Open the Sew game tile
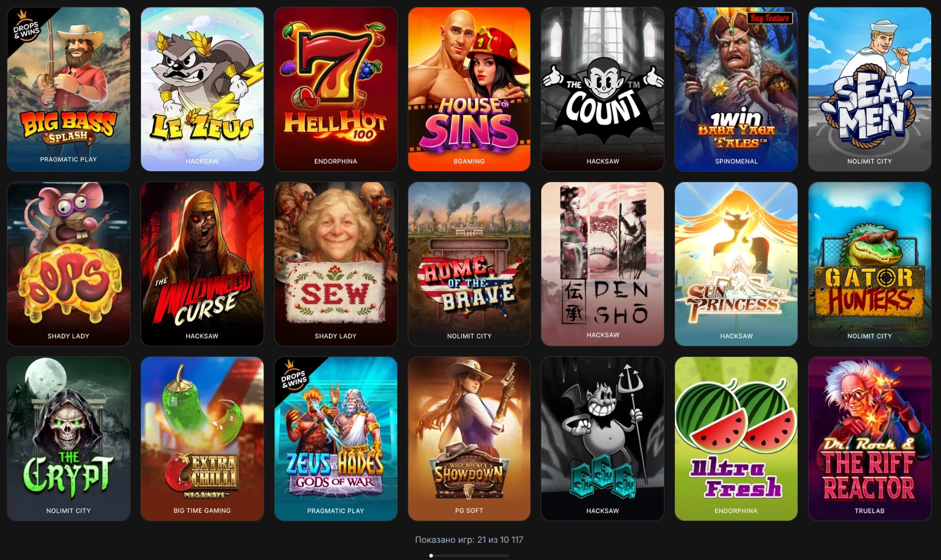This screenshot has height=560, width=941. tap(336, 264)
